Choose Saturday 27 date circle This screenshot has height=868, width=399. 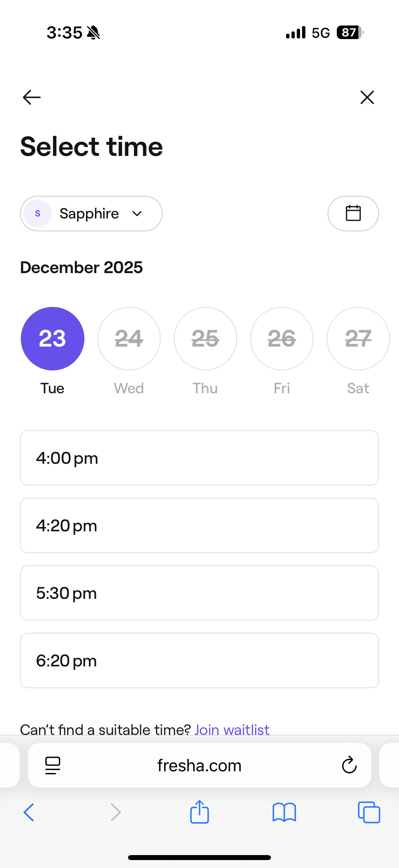(x=358, y=338)
